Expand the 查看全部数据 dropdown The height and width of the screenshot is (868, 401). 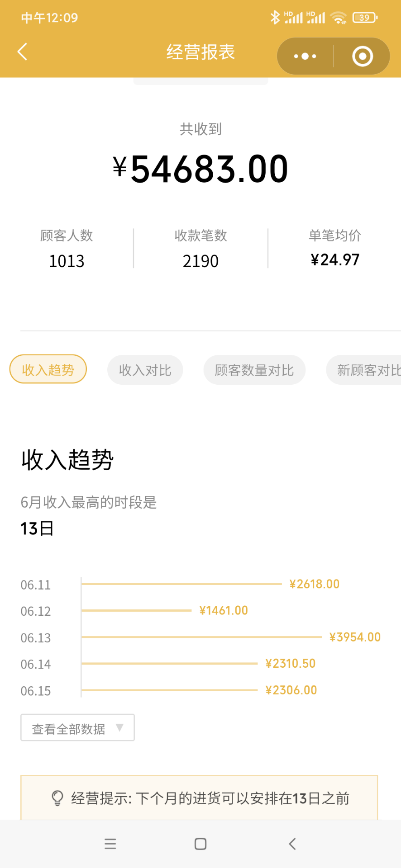tap(77, 727)
